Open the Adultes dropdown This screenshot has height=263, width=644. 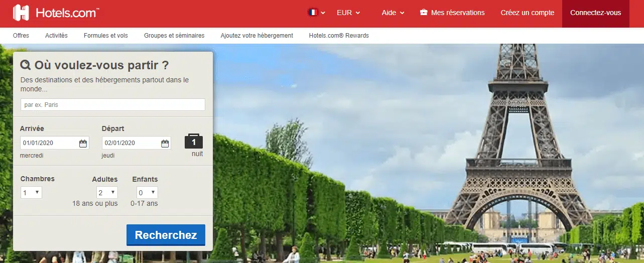pyautogui.click(x=107, y=193)
